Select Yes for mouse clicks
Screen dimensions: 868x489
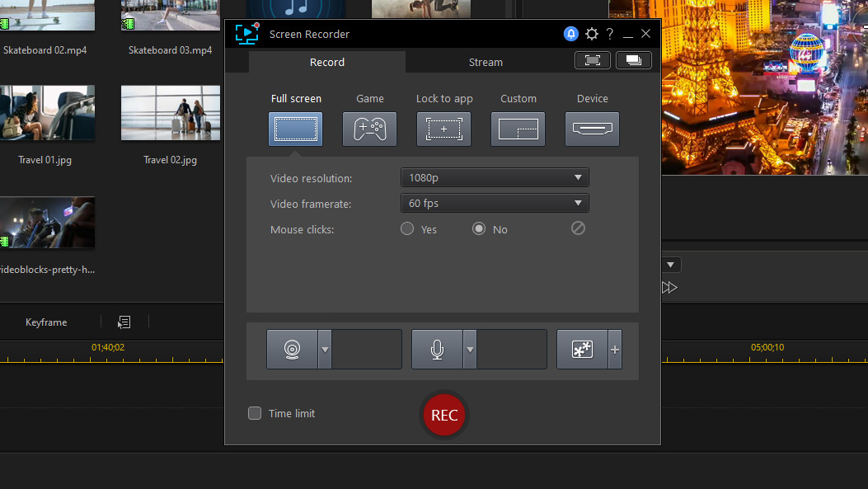point(406,229)
